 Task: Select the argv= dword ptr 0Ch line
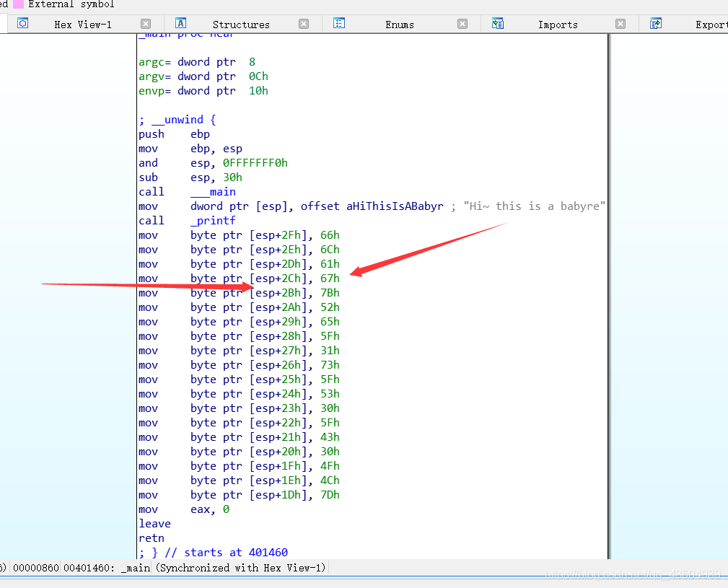(x=203, y=76)
